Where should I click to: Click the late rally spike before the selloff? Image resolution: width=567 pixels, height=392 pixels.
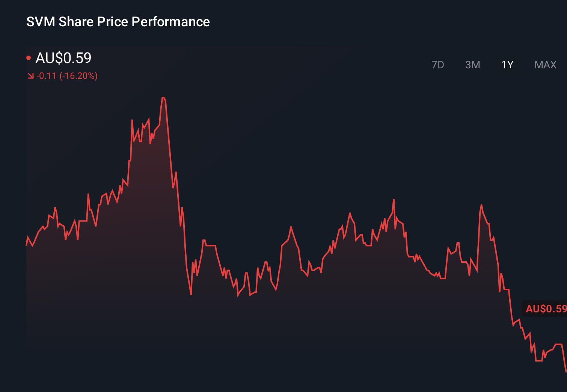tap(482, 205)
